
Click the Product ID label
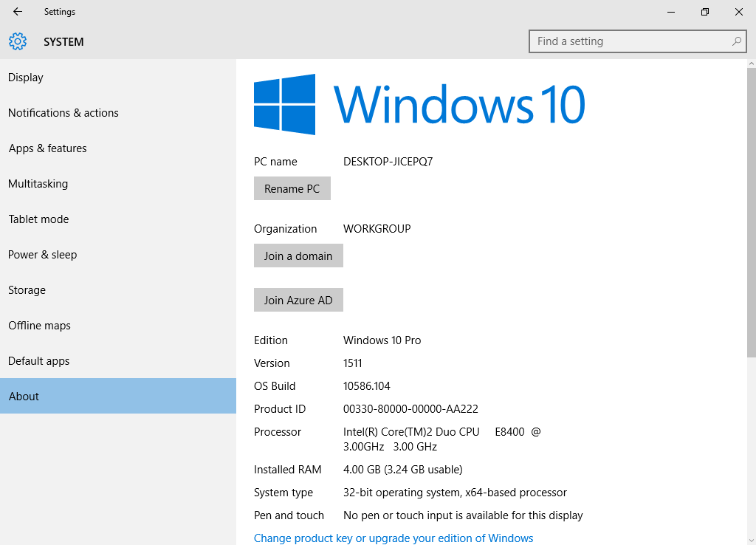pos(280,409)
